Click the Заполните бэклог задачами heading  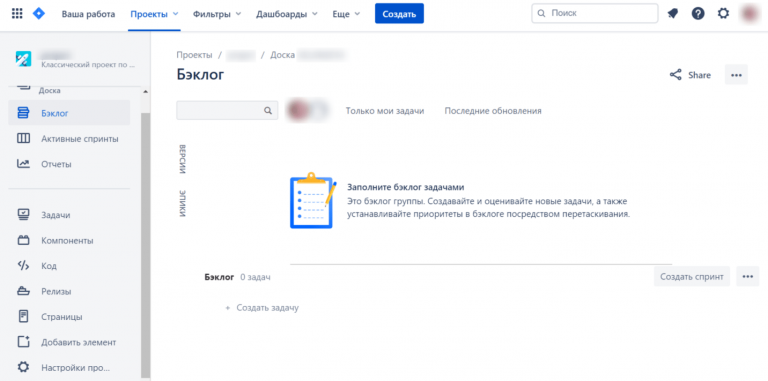(x=406, y=187)
